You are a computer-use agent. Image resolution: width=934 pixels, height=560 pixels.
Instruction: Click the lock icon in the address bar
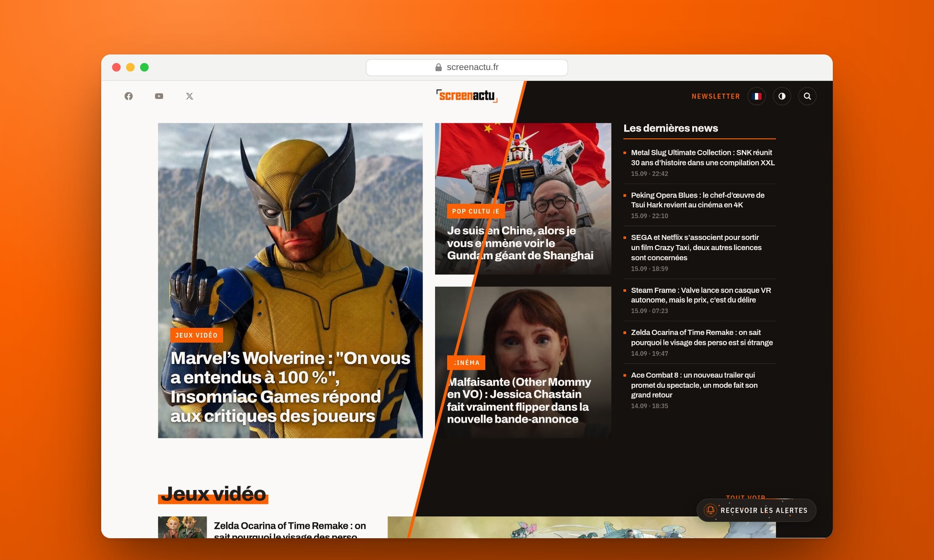pyautogui.click(x=439, y=67)
